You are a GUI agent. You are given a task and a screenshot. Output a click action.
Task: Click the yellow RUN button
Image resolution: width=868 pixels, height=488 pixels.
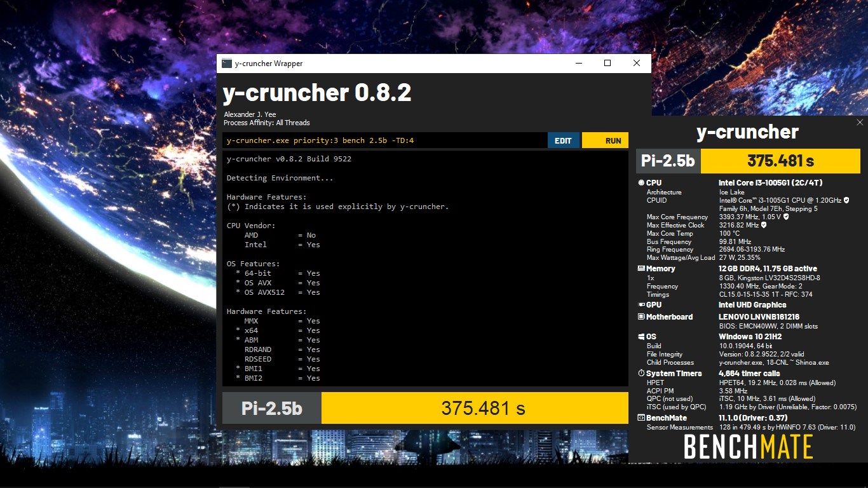click(606, 140)
